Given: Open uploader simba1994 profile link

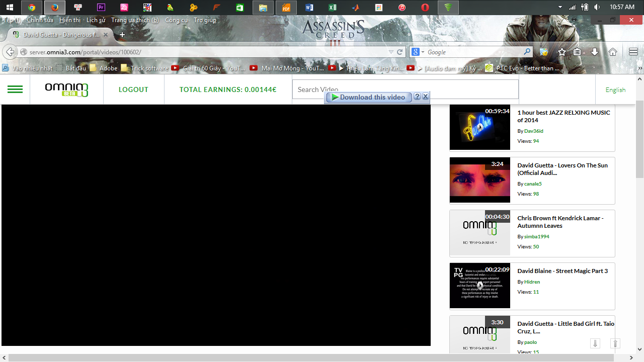Looking at the screenshot, I should (x=537, y=236).
